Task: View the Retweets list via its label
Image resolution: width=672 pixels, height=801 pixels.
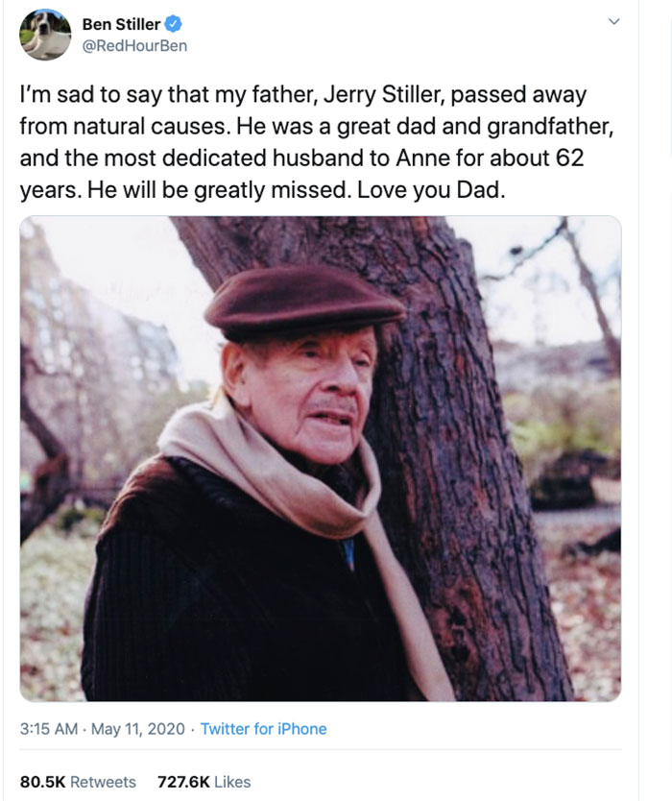Action: [x=103, y=782]
